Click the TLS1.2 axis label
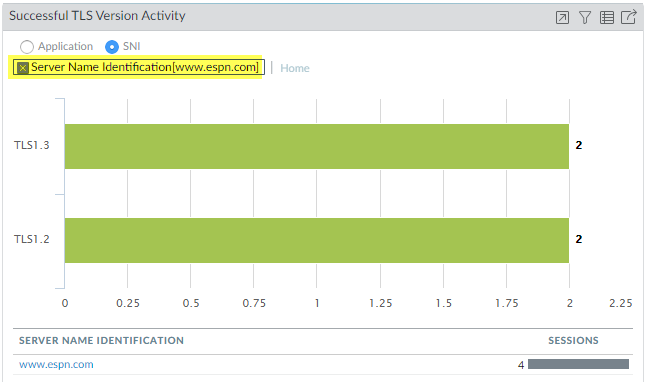This screenshot has width=646, height=382. 32,239
